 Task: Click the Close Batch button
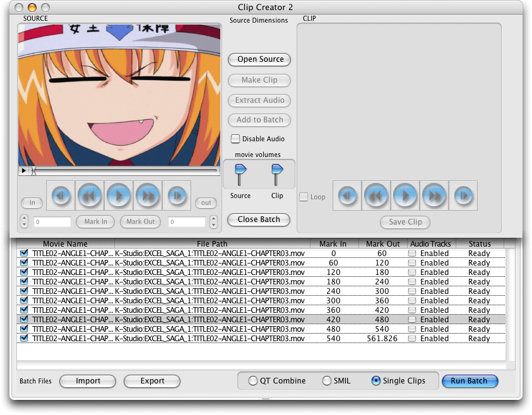coord(259,219)
